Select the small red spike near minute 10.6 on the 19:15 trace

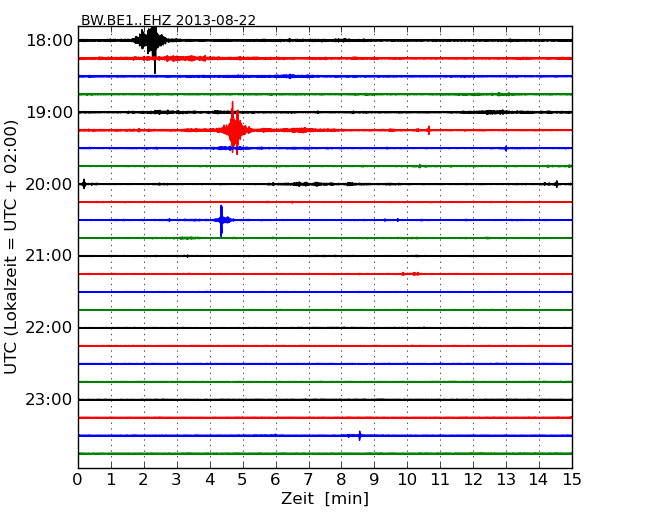[x=429, y=130]
